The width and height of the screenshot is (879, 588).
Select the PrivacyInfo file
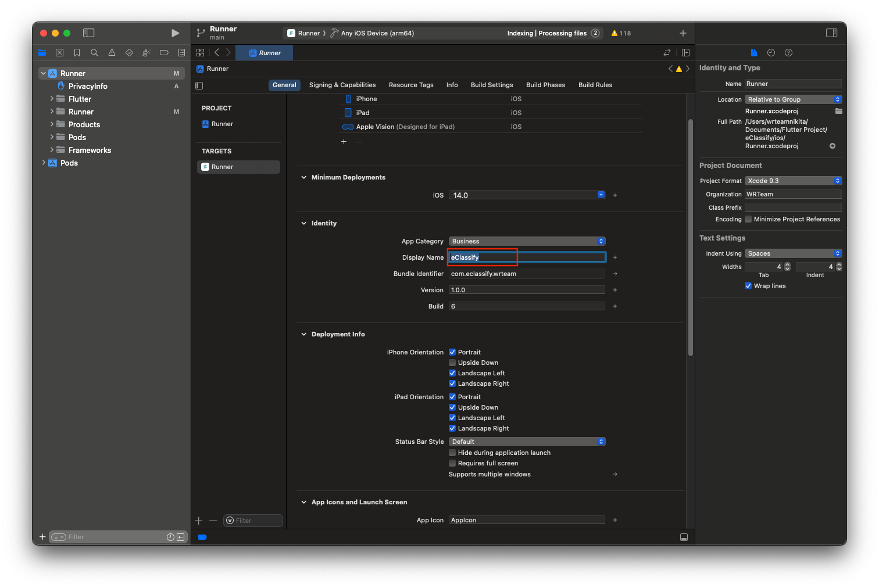[88, 86]
